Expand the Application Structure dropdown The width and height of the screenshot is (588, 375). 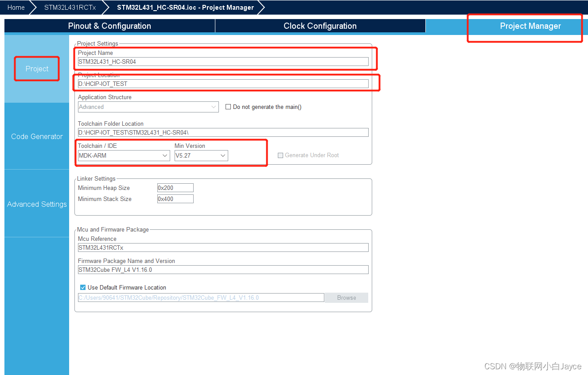click(x=148, y=107)
